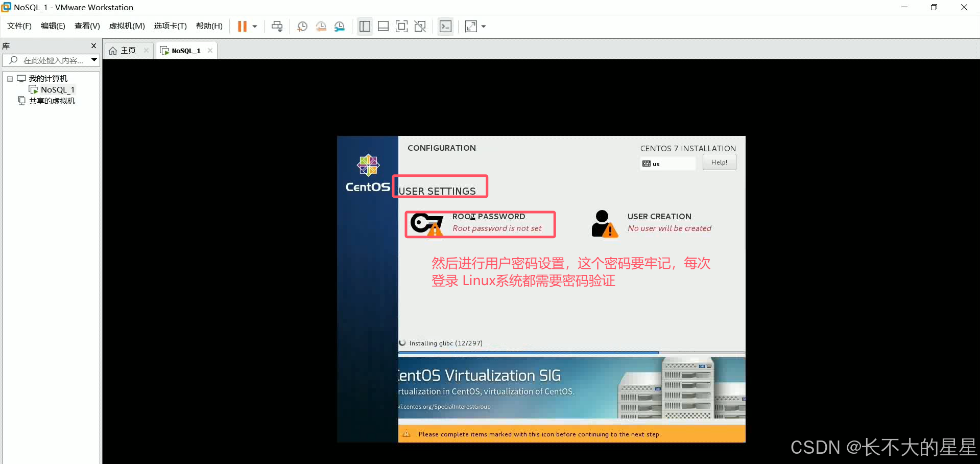Collapse the 我的计算机 tree node
The width and height of the screenshot is (980, 464).
click(x=10, y=79)
